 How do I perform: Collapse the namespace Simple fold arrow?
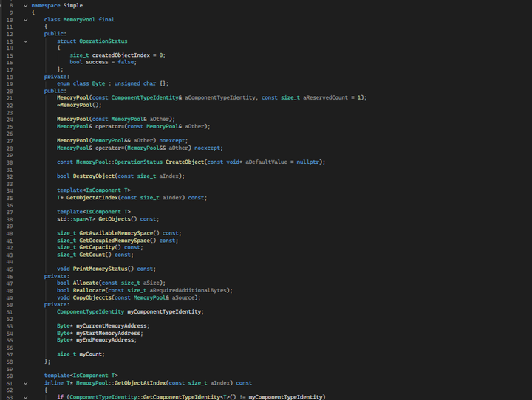(26, 5)
